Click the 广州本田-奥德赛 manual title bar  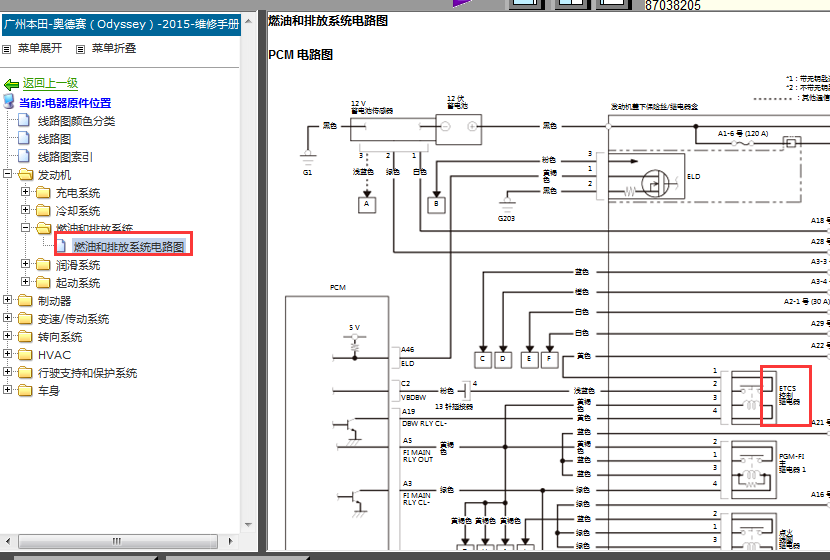tap(121, 24)
